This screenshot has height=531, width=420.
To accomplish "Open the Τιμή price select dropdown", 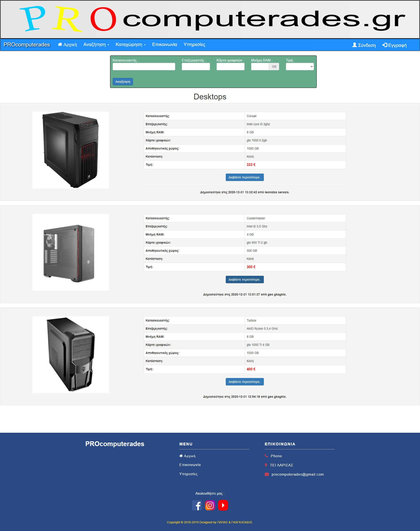I will point(299,67).
